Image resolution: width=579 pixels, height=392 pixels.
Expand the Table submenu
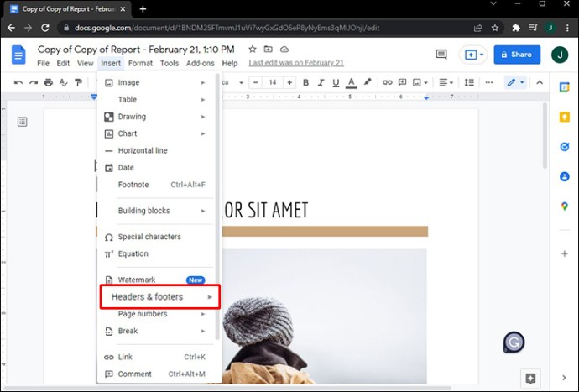click(155, 99)
